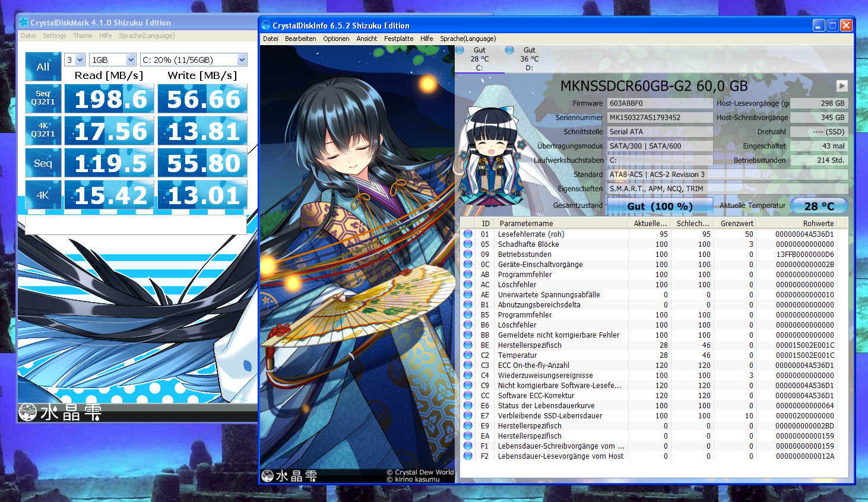
Task: Open test count dropdown showing 3
Action: 75,60
